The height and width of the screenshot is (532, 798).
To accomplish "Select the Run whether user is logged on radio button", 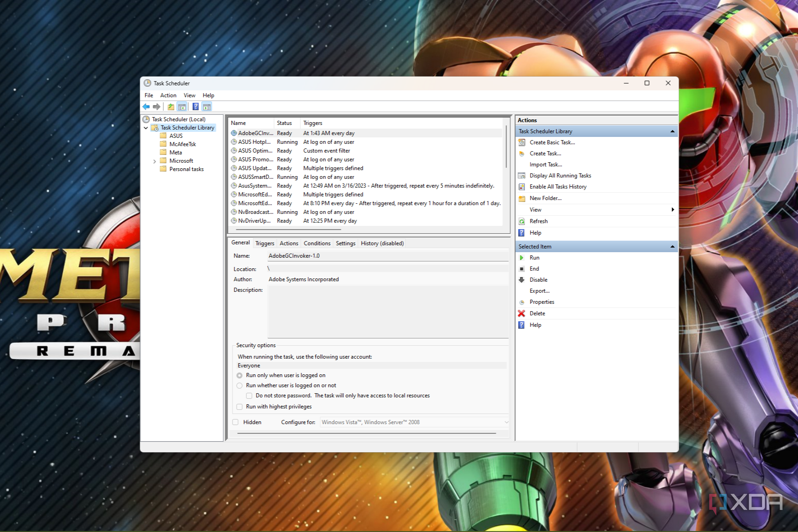I will 239,385.
